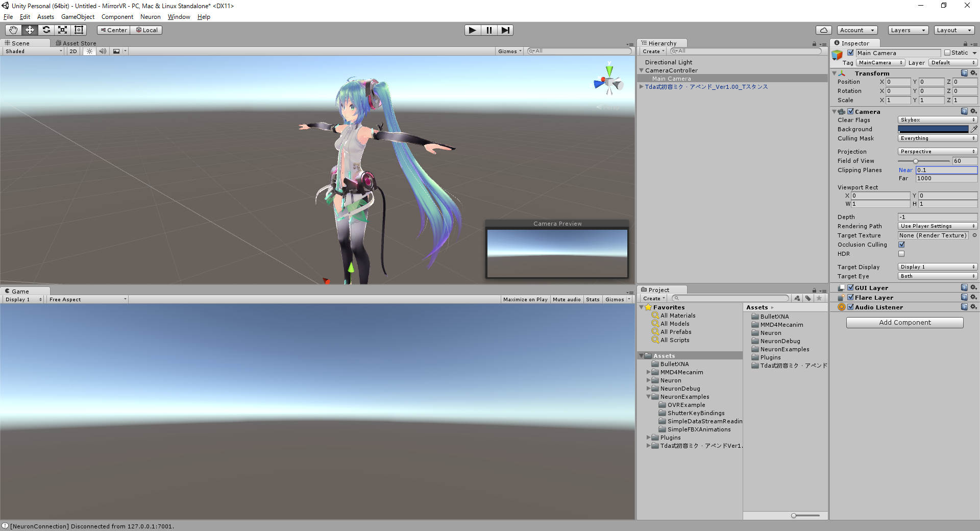Open the Clear Flags dropdown
The width and height of the screenshot is (980, 531).
coord(937,119)
